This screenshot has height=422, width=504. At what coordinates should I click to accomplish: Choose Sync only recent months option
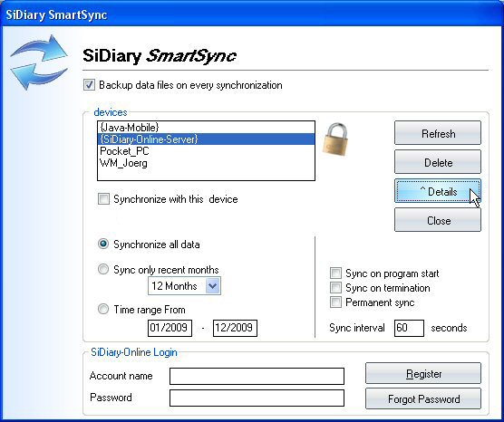coord(103,269)
